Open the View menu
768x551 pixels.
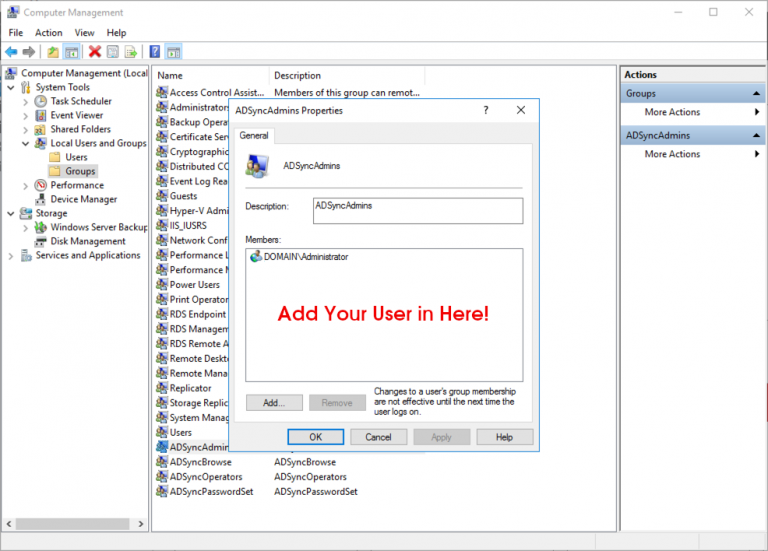click(x=84, y=33)
